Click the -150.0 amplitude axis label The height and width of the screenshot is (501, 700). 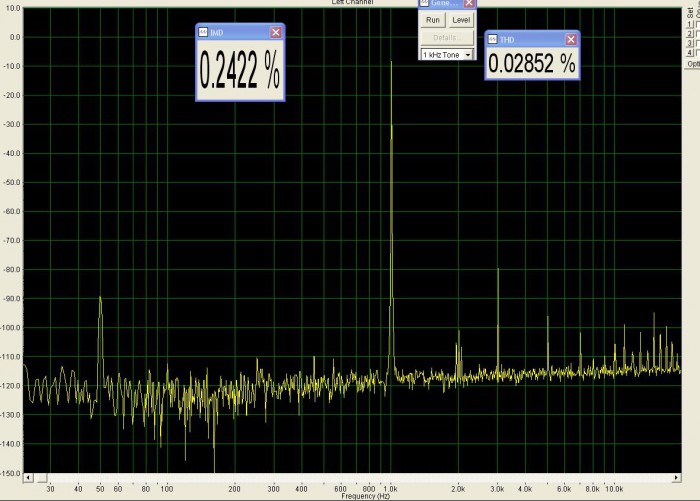[x=11, y=473]
